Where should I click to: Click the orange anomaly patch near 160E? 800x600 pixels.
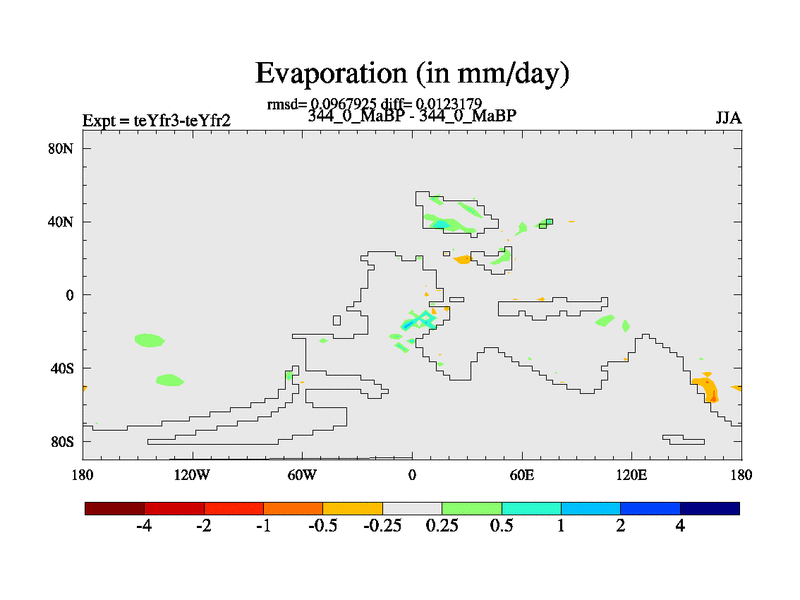pos(707,388)
